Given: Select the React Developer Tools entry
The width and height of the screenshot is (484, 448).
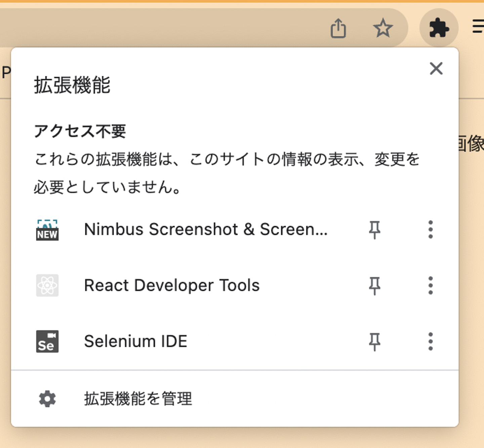Looking at the screenshot, I should point(172,286).
